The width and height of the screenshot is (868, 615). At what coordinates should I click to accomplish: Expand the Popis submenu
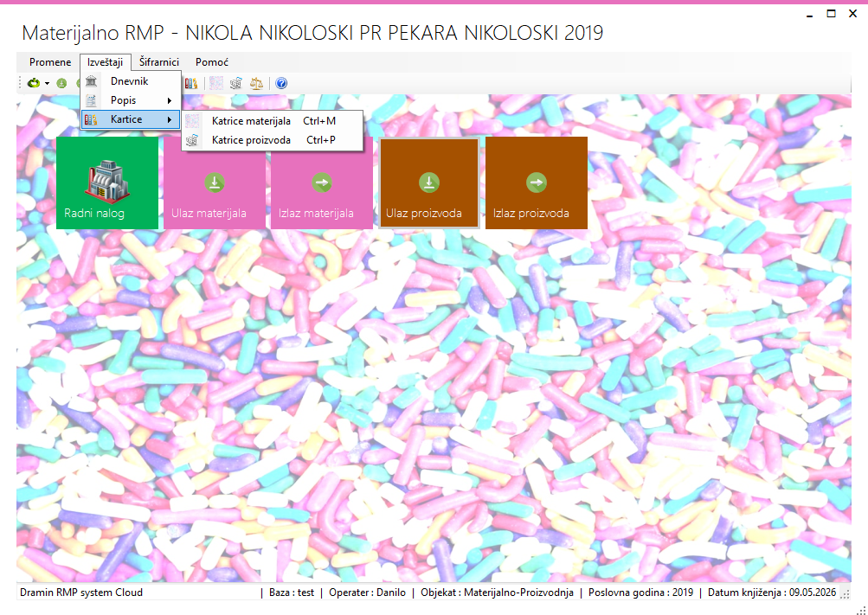tap(131, 100)
